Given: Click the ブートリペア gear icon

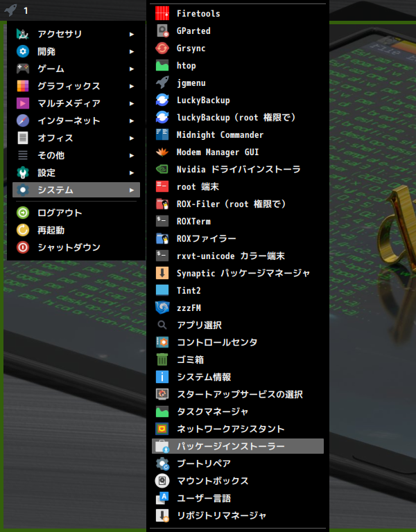Looking at the screenshot, I should (162, 463).
